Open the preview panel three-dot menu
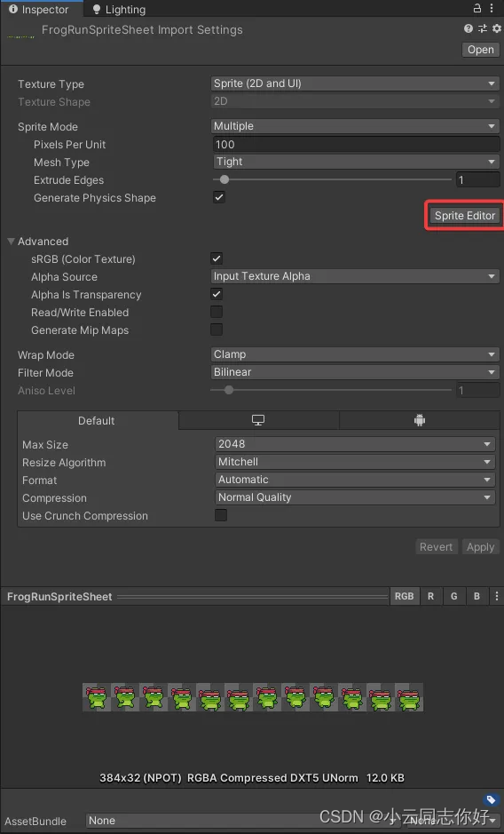The height and width of the screenshot is (834, 504). [497, 596]
